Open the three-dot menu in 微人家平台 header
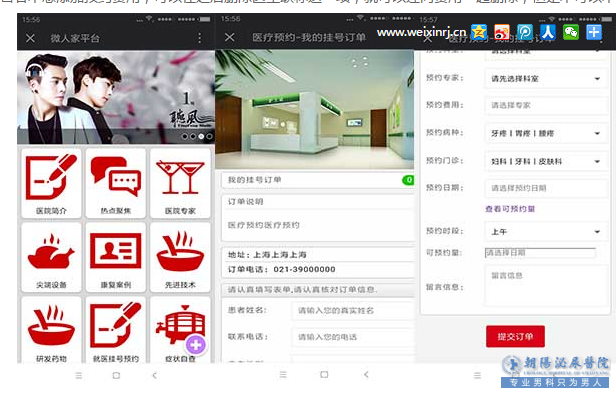This screenshot has height=393, width=616. click(200, 38)
